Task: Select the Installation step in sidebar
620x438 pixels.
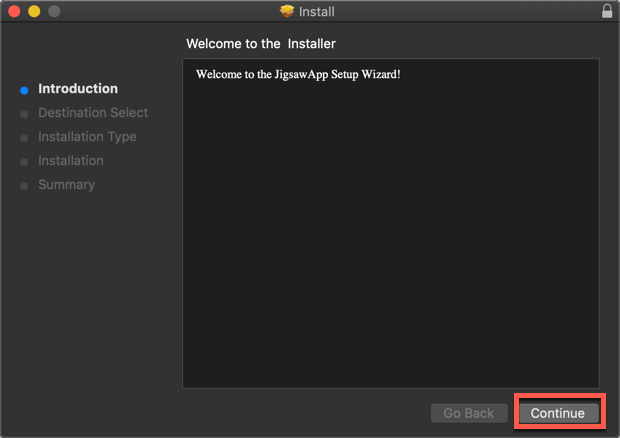Action: tap(70, 161)
